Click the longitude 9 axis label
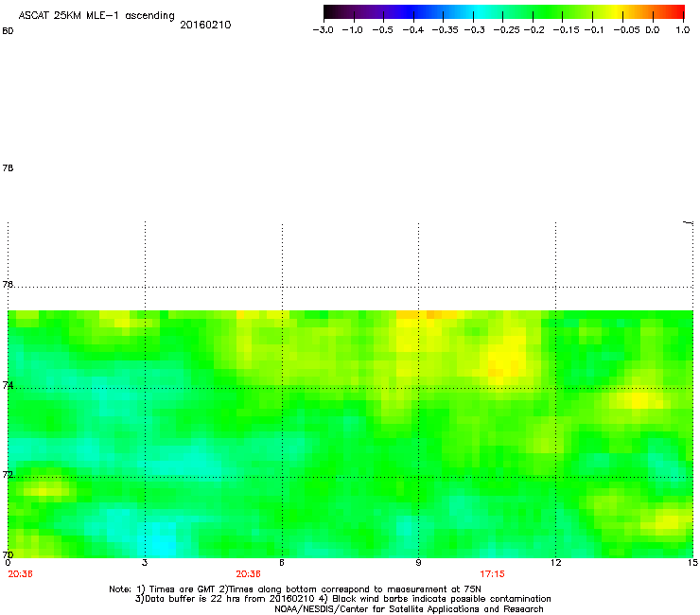 (418, 563)
